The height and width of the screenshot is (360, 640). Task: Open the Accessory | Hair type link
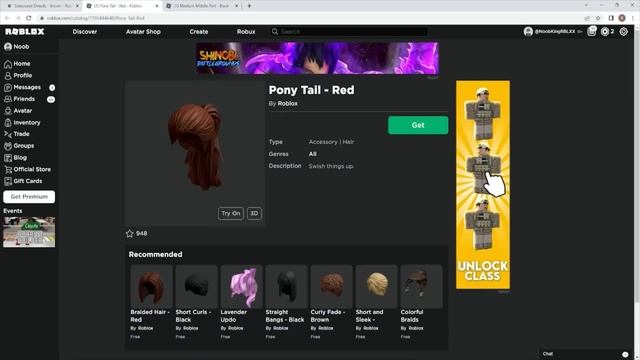pos(331,142)
